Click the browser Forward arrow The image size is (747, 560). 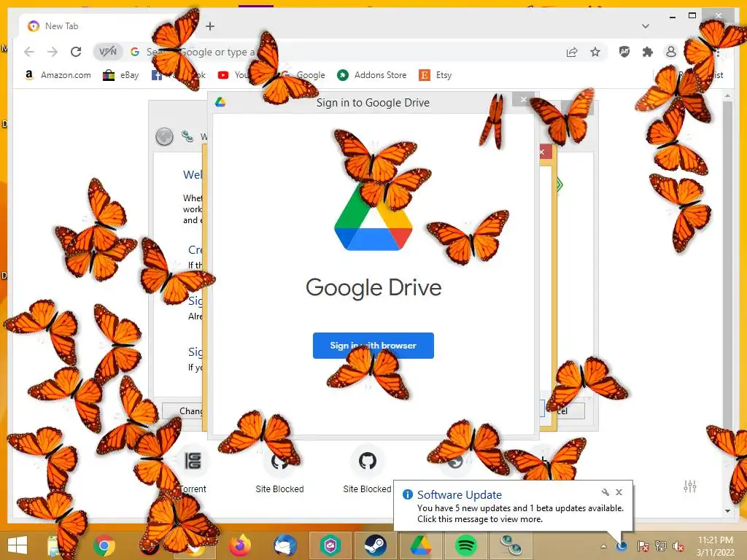pyautogui.click(x=53, y=52)
